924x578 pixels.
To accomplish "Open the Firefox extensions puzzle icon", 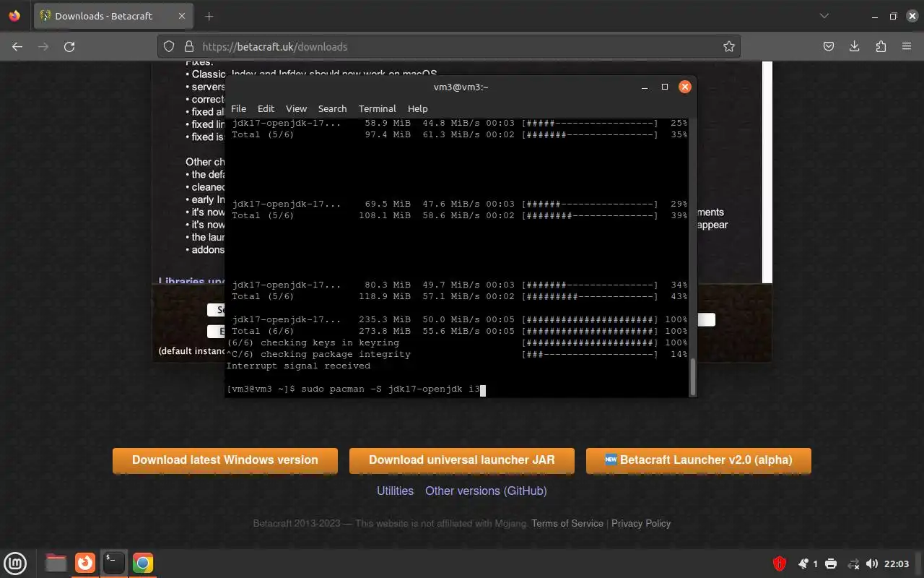I will point(881,46).
